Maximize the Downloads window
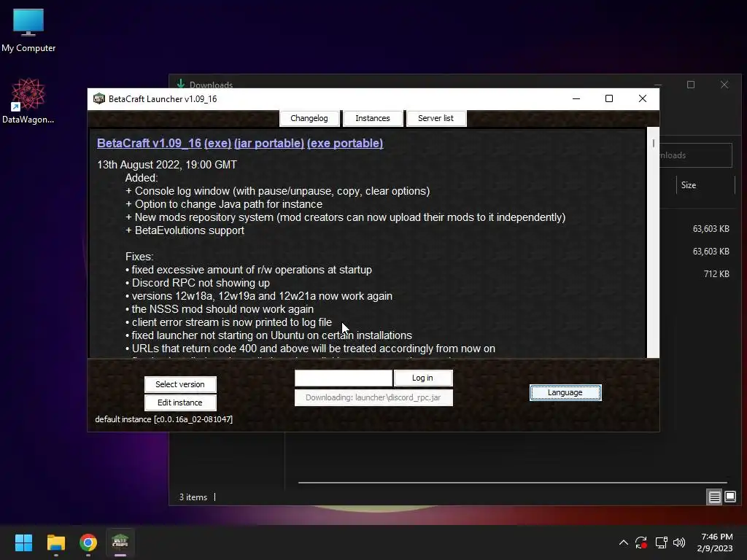 coord(691,85)
